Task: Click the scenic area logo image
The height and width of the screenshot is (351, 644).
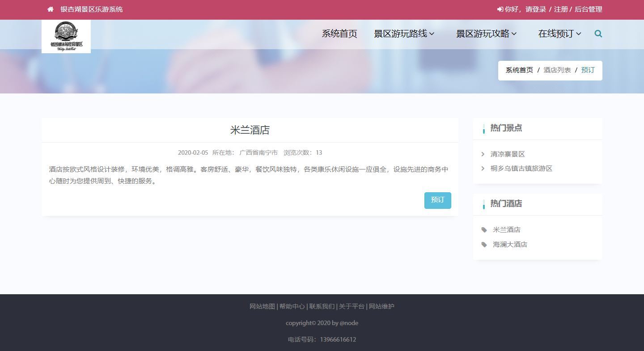Action: pyautogui.click(x=66, y=36)
